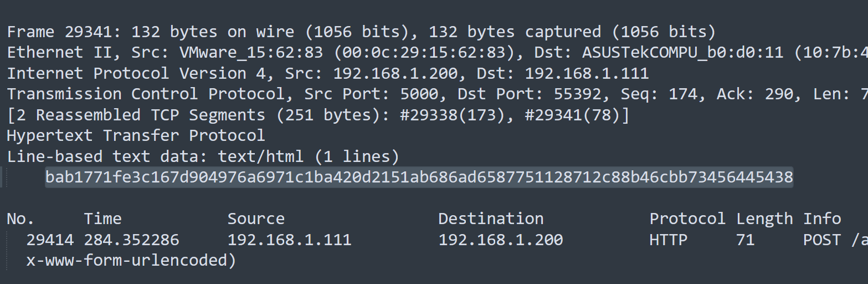This screenshot has width=868, height=284.
Task: Click the HTTP protocol cell of packet 29414
Action: pyautogui.click(x=668, y=240)
